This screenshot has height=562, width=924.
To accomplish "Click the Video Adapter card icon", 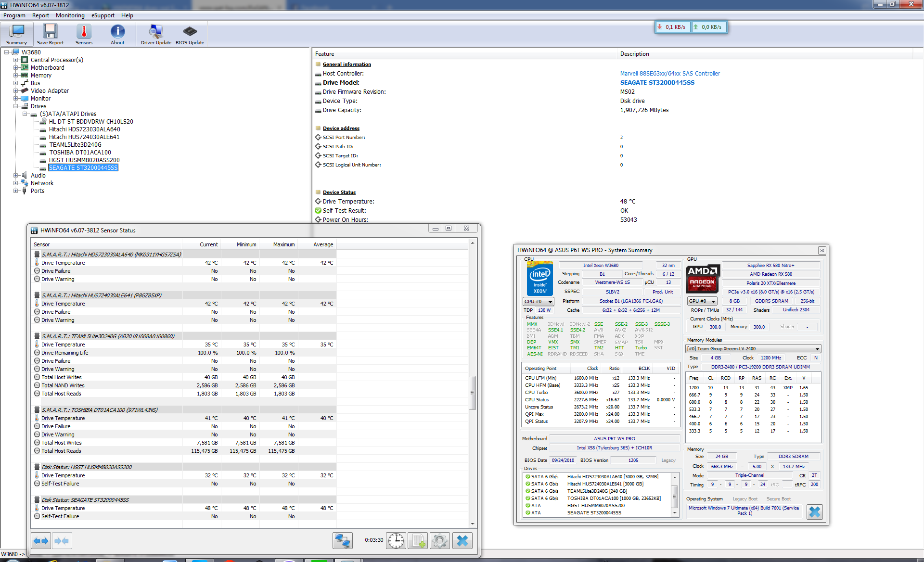I will [x=24, y=90].
